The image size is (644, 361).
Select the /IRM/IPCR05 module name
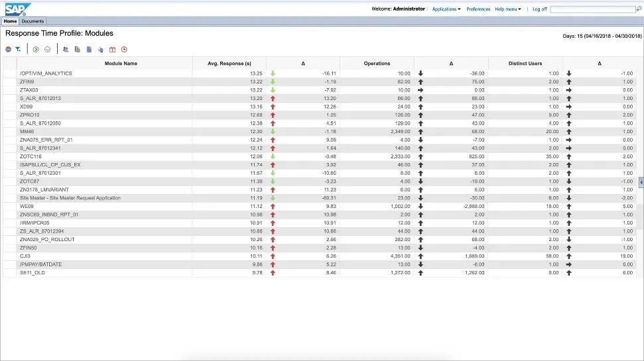[34, 223]
